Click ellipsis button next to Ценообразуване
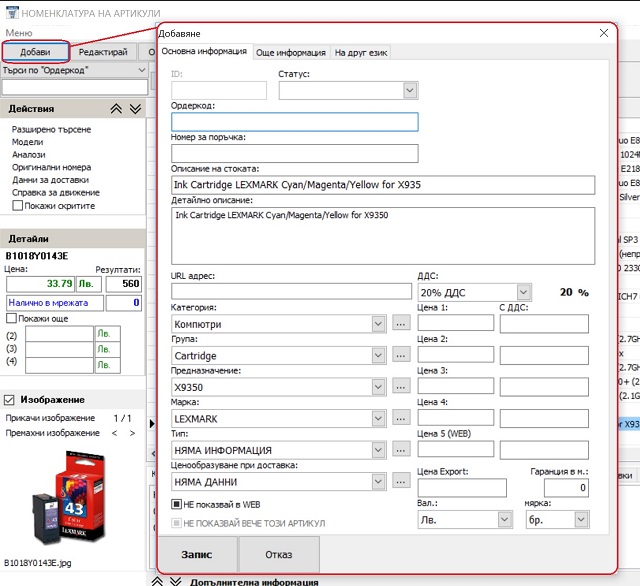Screen dimensions: 640x586 (x=401, y=481)
